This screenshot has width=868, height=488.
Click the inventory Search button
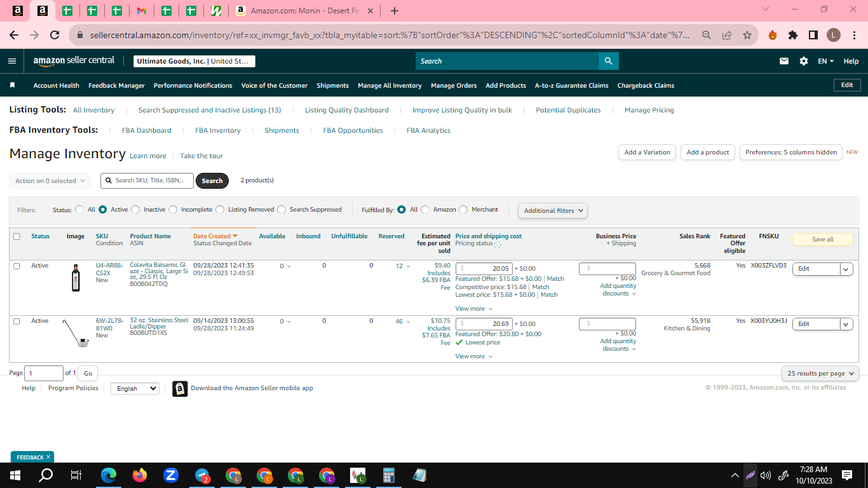(212, 181)
